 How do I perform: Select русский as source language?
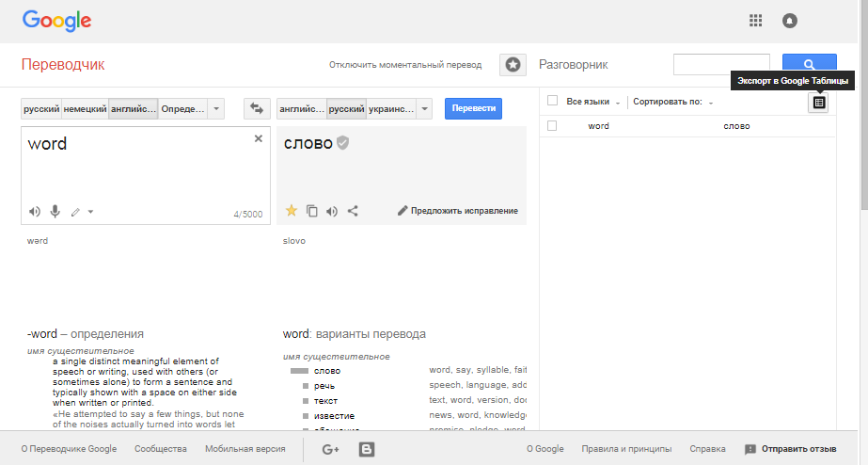[x=41, y=108]
